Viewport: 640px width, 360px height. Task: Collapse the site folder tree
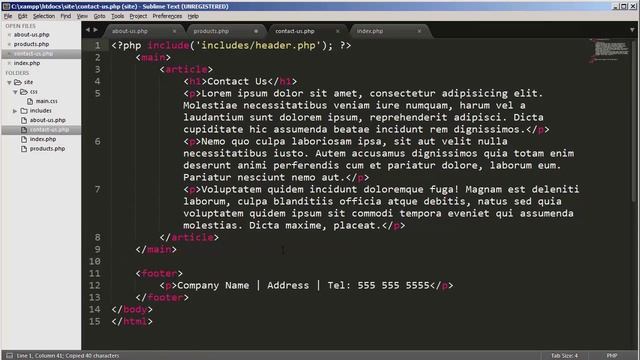pos(9,82)
